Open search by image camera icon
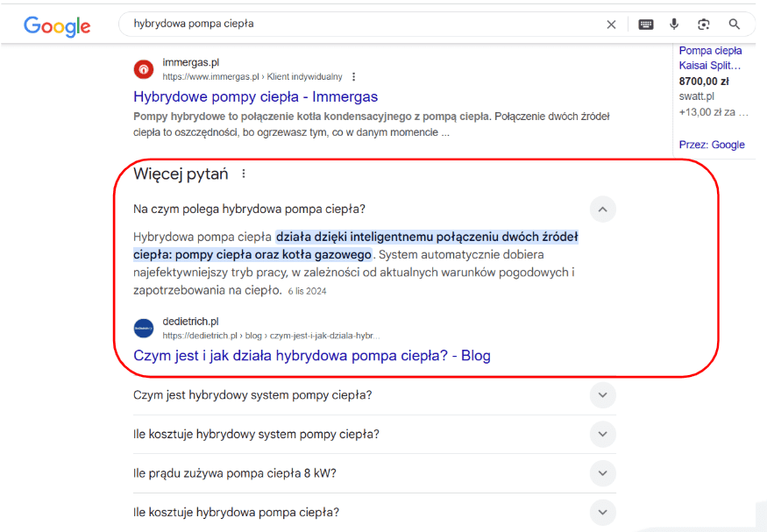The height and width of the screenshot is (532, 767). pos(703,25)
